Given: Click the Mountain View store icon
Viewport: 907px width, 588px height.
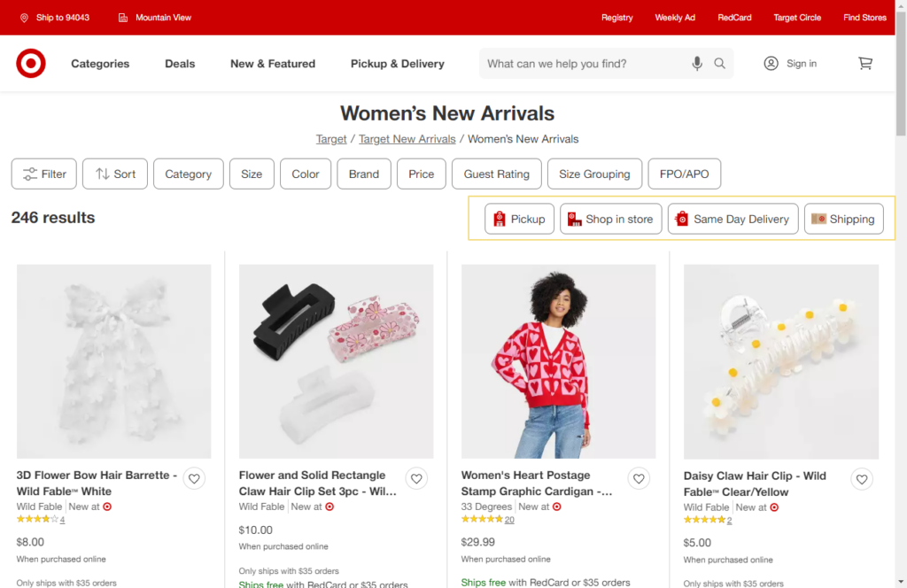Looking at the screenshot, I should (x=122, y=18).
